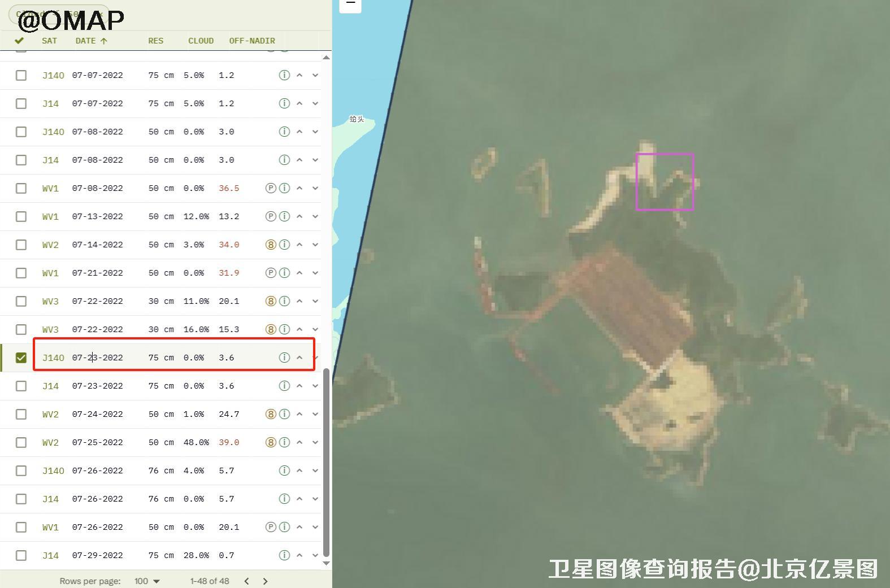The width and height of the screenshot is (890, 588).
Task: Select the WV1 07-08-2022 image checkbox
Action: coord(21,188)
